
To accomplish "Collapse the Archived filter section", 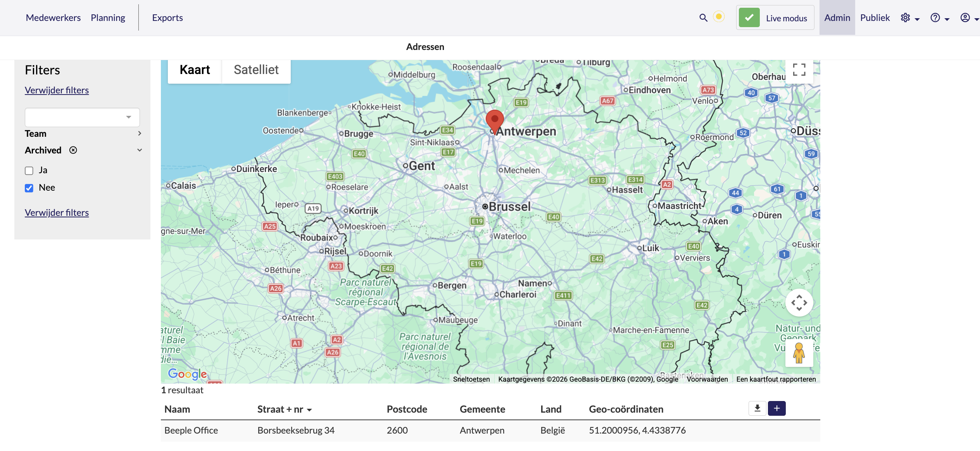I will [140, 150].
